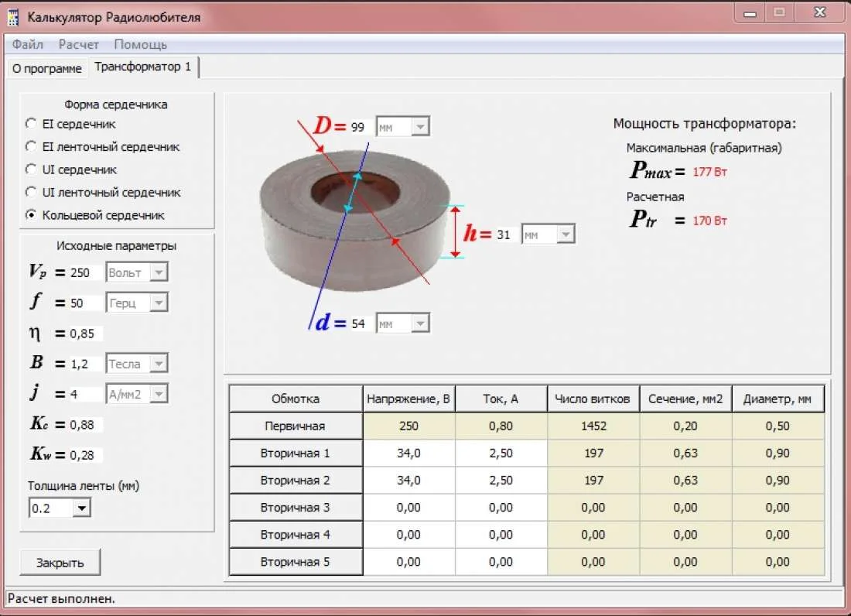Minimize the Калькулятор Радиолюбителя window
The width and height of the screenshot is (851, 616).
click(750, 13)
